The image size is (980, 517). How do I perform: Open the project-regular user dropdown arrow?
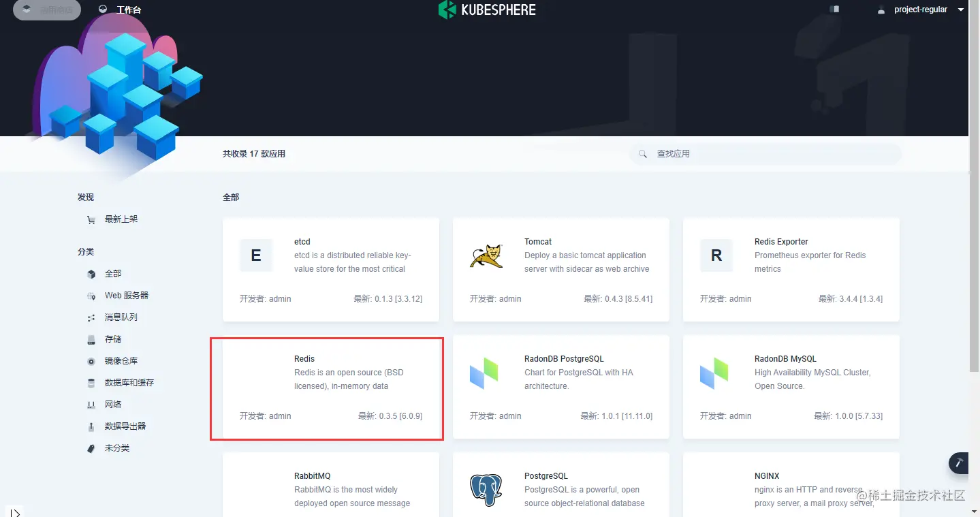(x=961, y=10)
